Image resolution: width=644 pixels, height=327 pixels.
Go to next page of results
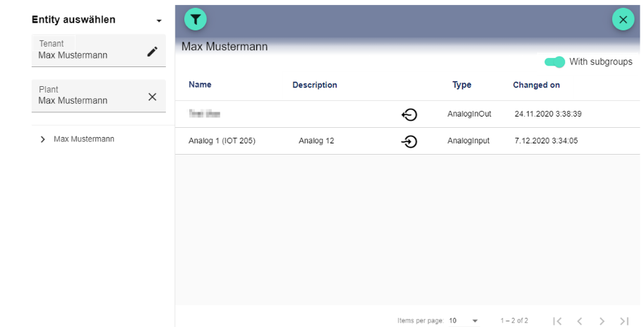602,321
